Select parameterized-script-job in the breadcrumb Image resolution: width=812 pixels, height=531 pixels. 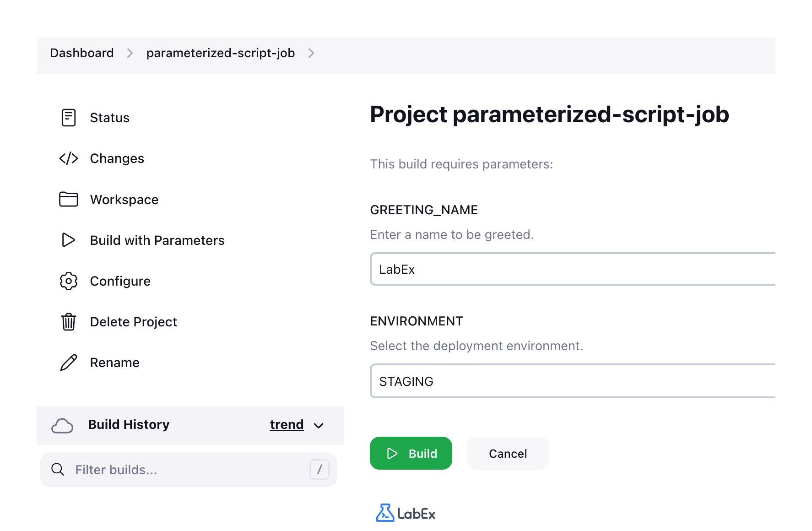coord(221,53)
